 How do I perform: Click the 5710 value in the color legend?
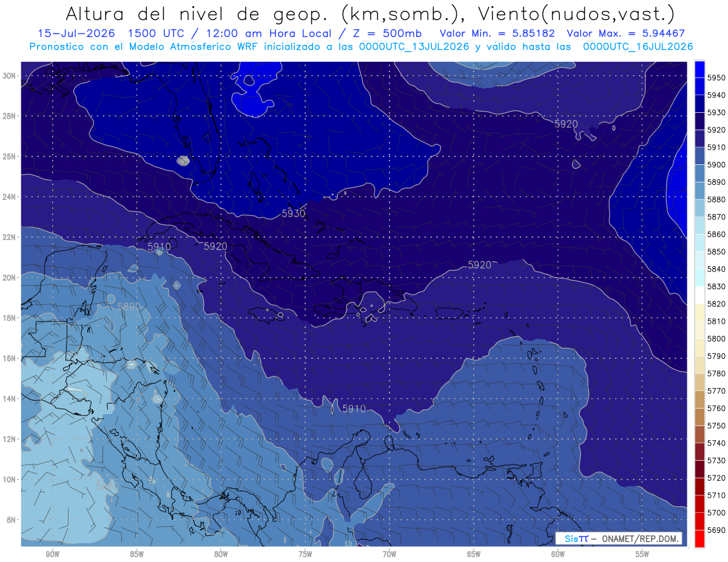[716, 495]
